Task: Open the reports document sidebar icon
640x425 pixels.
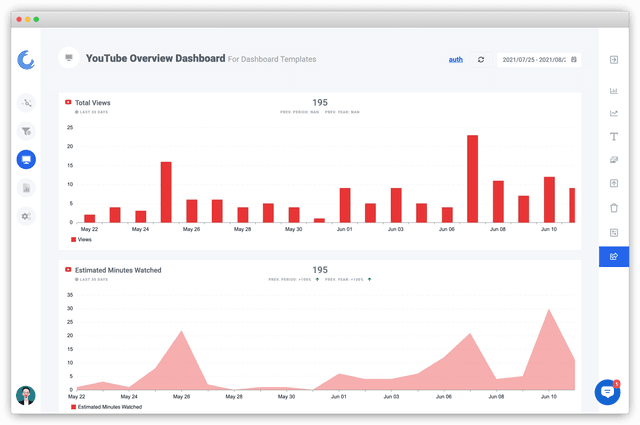Action: tap(26, 188)
